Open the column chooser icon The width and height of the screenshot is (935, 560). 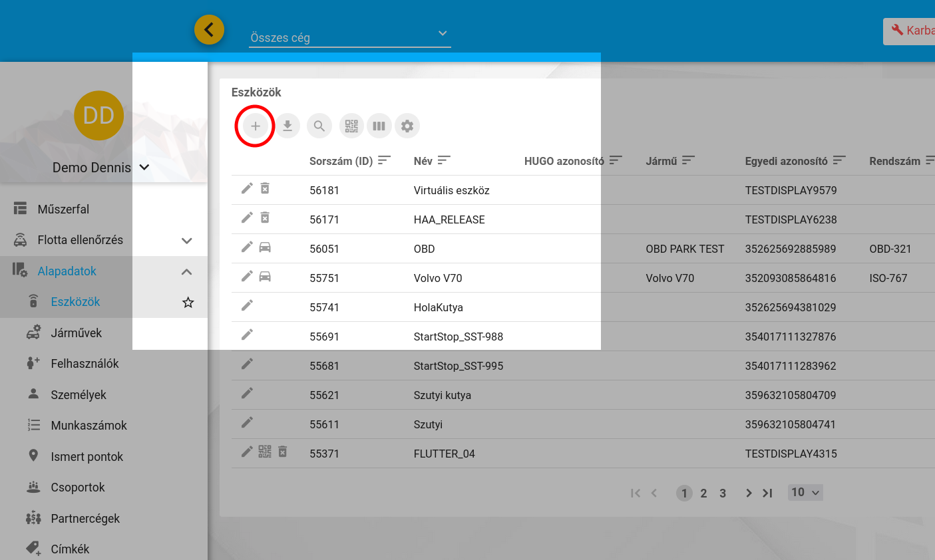[379, 126]
